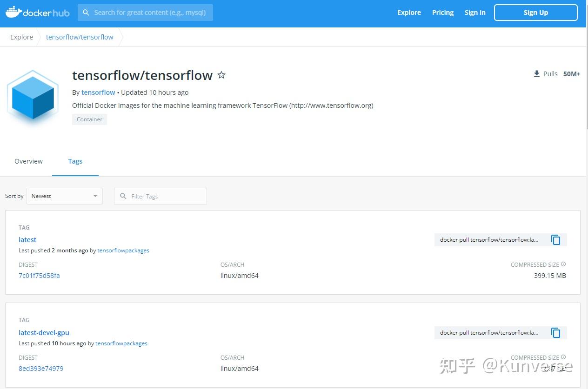Copy the pull command for latest-devel-gpu

coord(555,332)
